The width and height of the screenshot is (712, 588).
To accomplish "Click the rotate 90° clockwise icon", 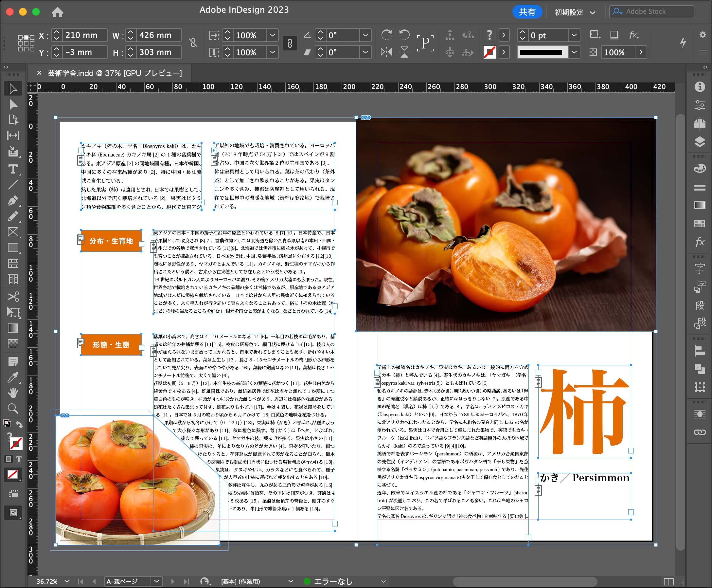I will tap(386, 35).
